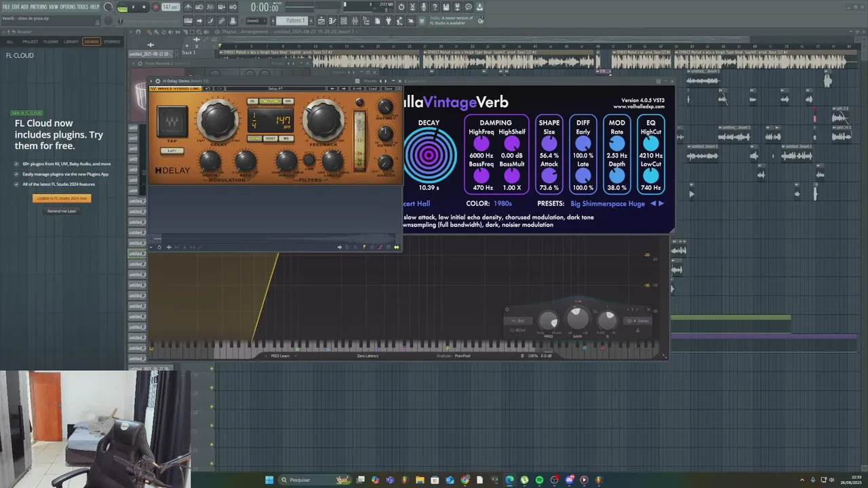Click the Pesquisar search box on taskbar
The image size is (868, 488).
click(315, 480)
